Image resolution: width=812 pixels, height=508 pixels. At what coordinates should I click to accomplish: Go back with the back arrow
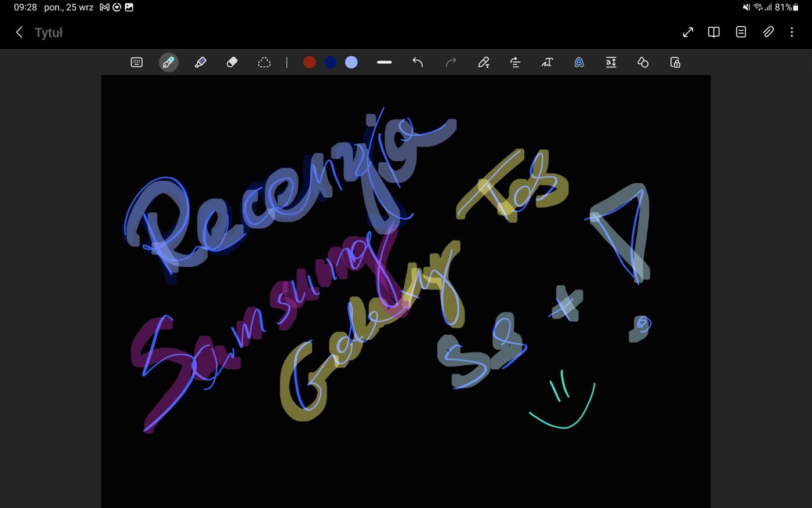click(x=19, y=32)
